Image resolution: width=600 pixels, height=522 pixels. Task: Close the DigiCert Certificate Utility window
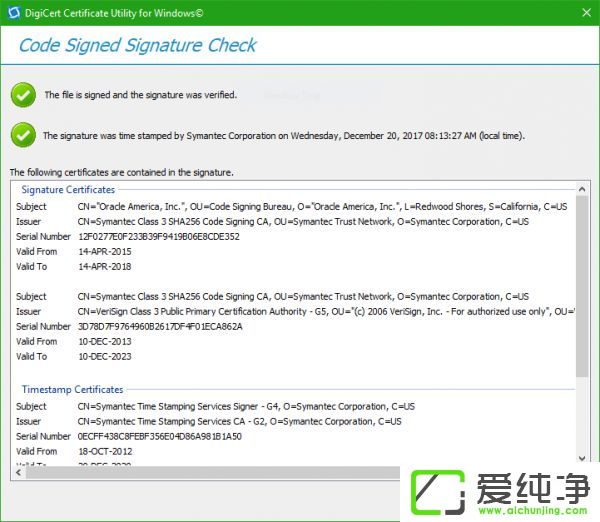[x=585, y=12]
